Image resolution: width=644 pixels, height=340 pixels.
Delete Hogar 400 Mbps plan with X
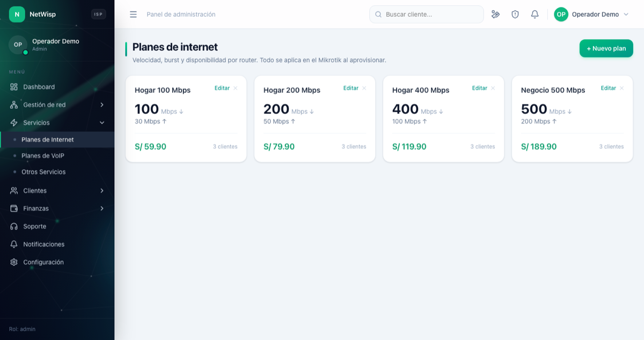[493, 88]
